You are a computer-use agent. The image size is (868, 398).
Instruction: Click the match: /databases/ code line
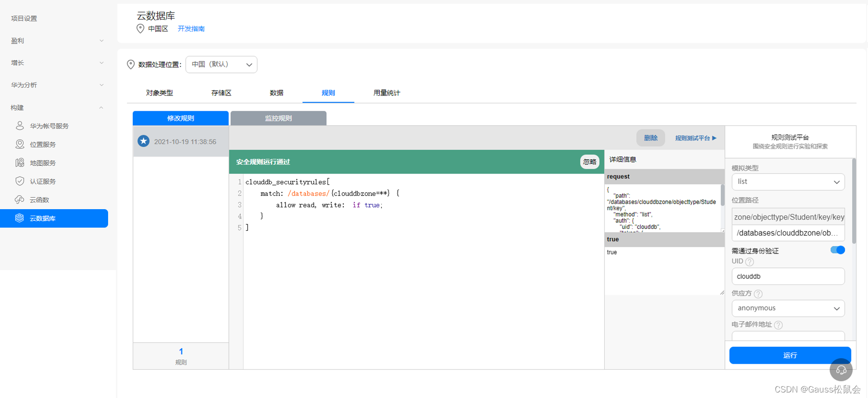pyautogui.click(x=330, y=193)
